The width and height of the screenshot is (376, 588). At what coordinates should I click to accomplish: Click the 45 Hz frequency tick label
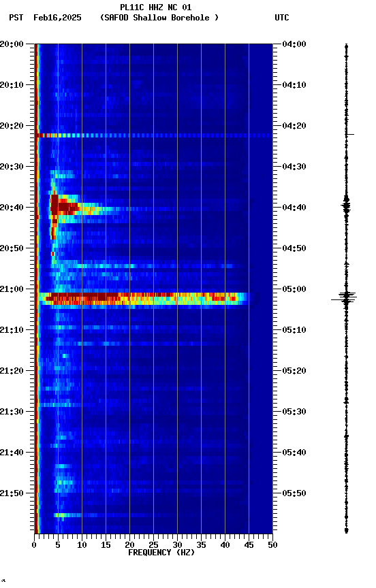tap(249, 545)
